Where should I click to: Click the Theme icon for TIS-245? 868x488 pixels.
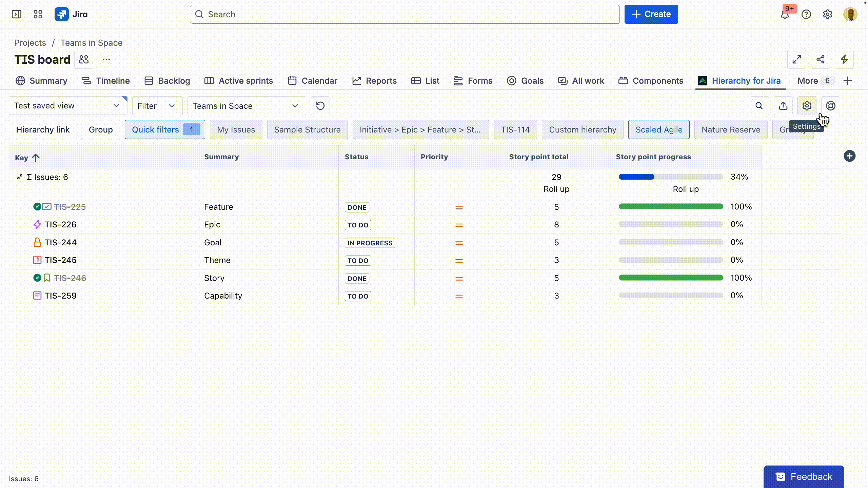tap(37, 260)
